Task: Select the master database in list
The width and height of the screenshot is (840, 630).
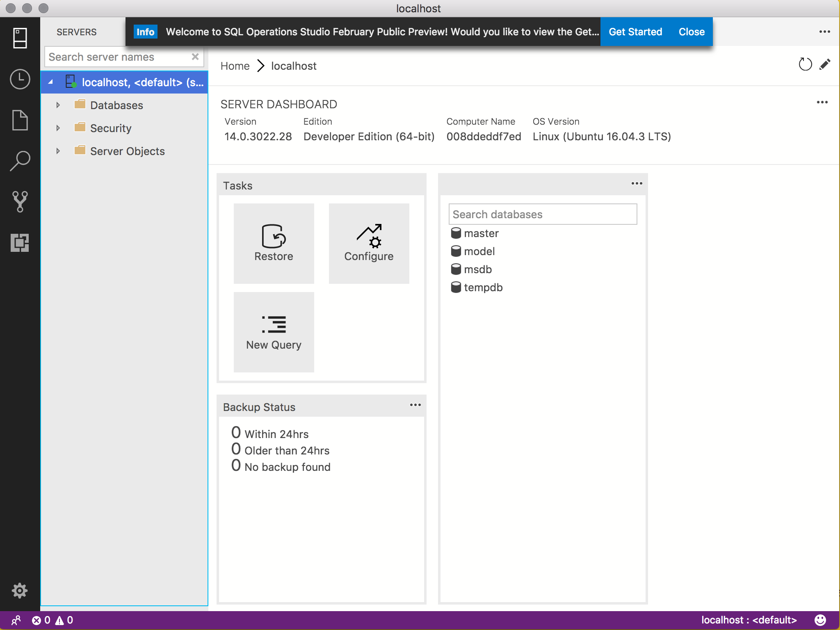Action: coord(480,233)
